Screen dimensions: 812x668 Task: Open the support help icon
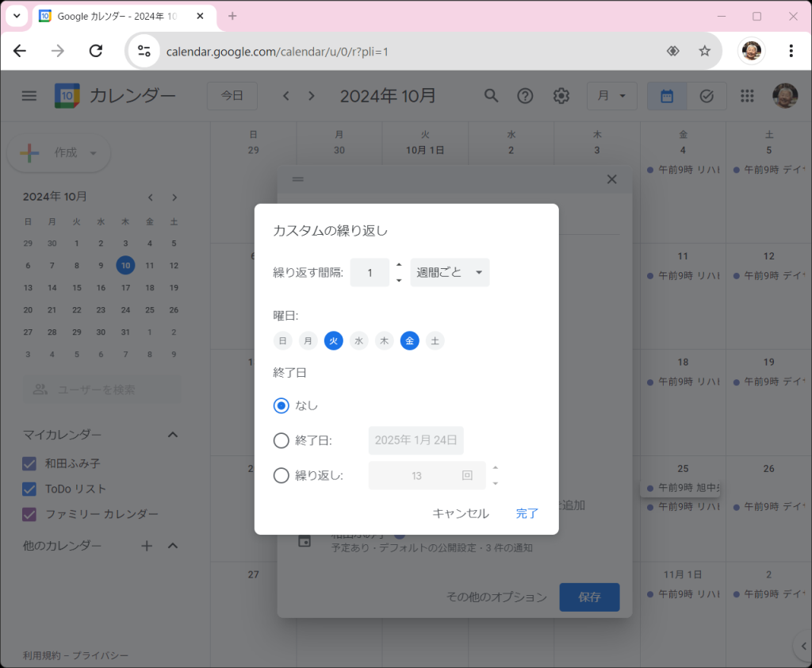tap(525, 96)
